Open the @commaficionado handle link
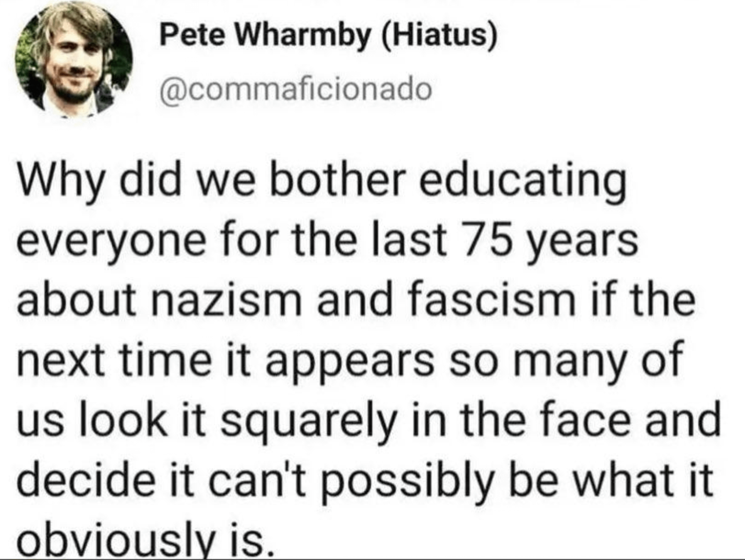The height and width of the screenshot is (560, 745). point(295,89)
